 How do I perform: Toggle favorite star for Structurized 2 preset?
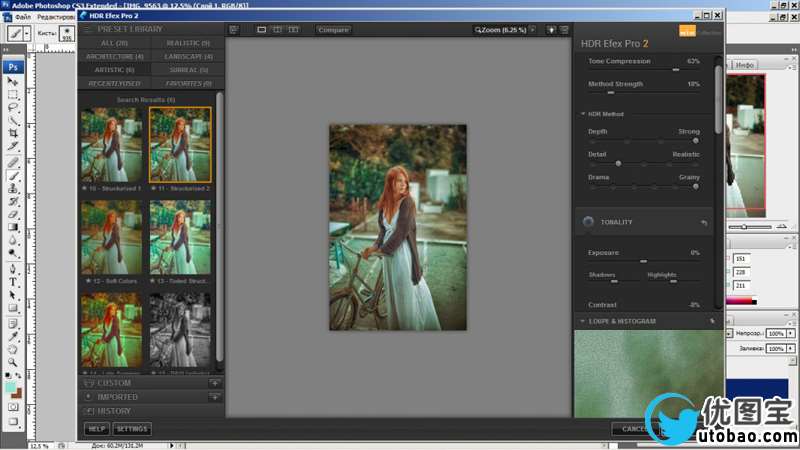(153, 189)
